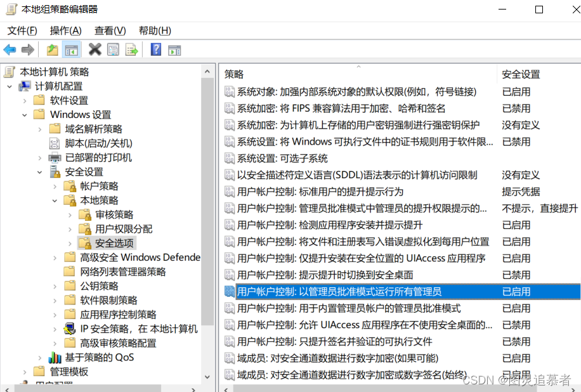Click the 提示凭据 setting value
The height and width of the screenshot is (392, 581).
[521, 192]
